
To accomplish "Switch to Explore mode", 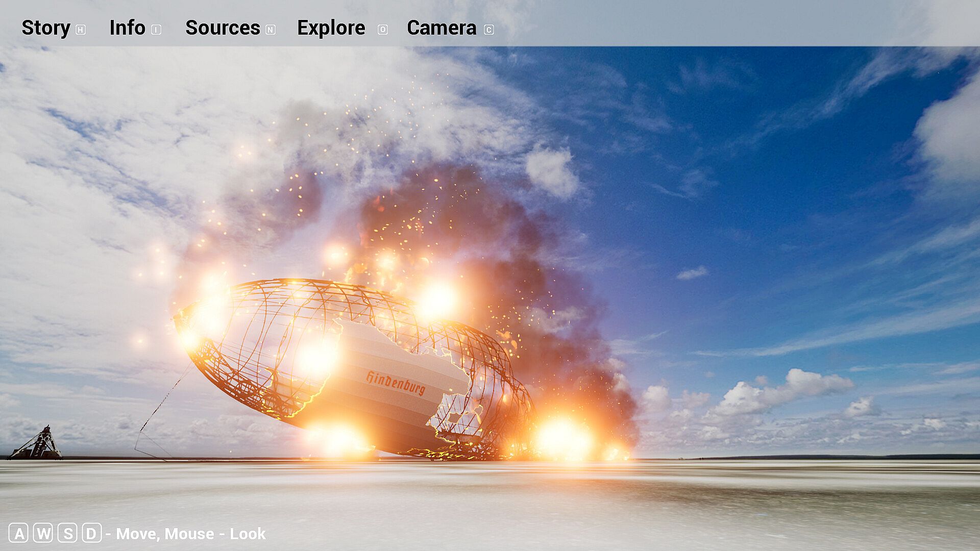I will (331, 28).
